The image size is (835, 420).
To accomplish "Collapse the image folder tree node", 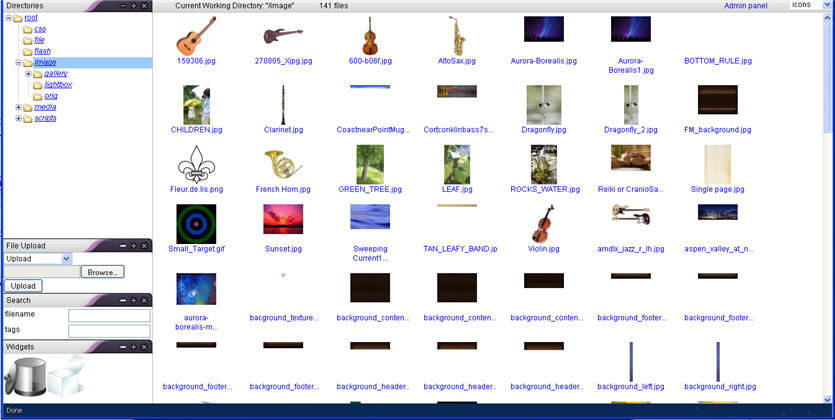I will 18,63.
